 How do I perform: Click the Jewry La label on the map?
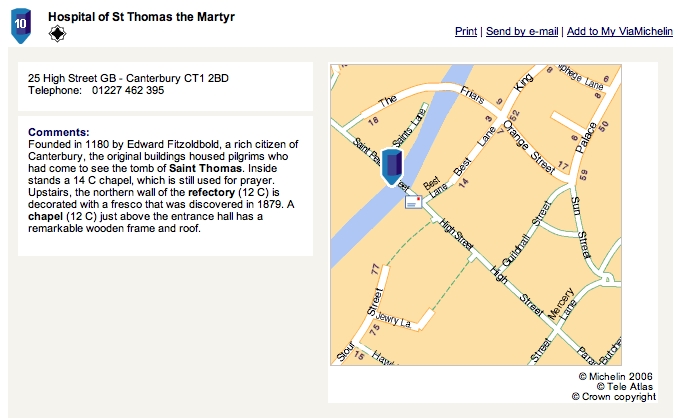(393, 320)
